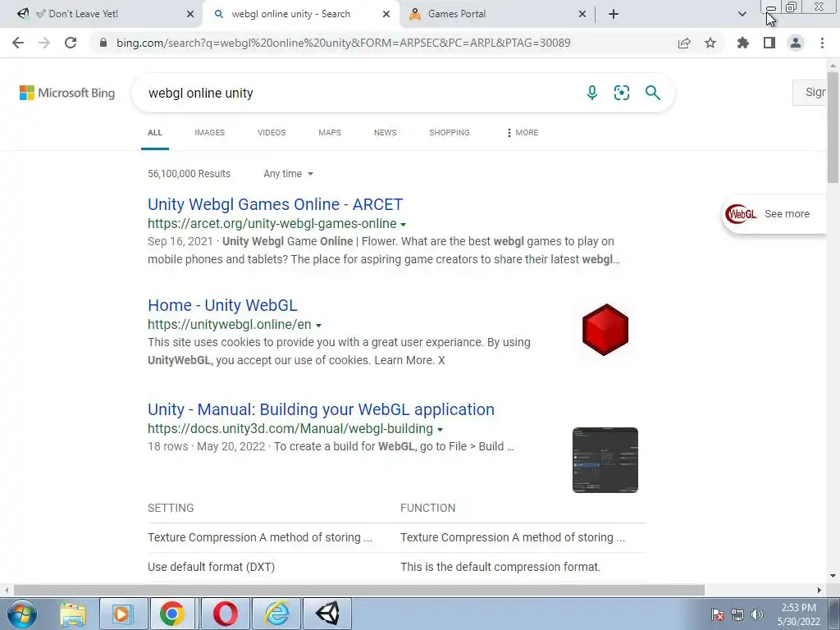Click the Unity manual dark thumbnail
This screenshot has height=630, width=840.
point(605,460)
